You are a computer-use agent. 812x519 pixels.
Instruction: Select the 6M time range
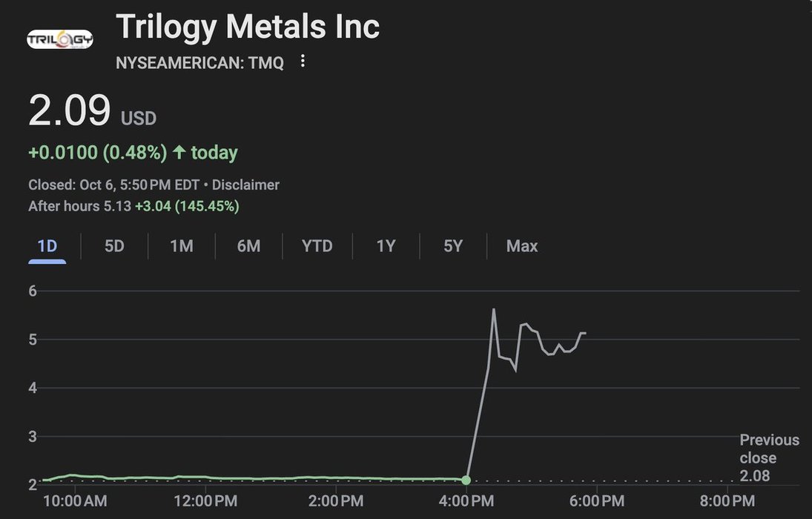(248, 246)
